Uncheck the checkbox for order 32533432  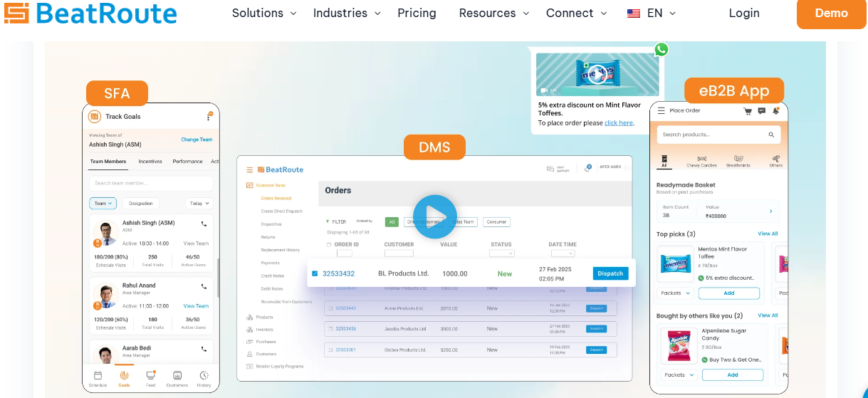315,273
